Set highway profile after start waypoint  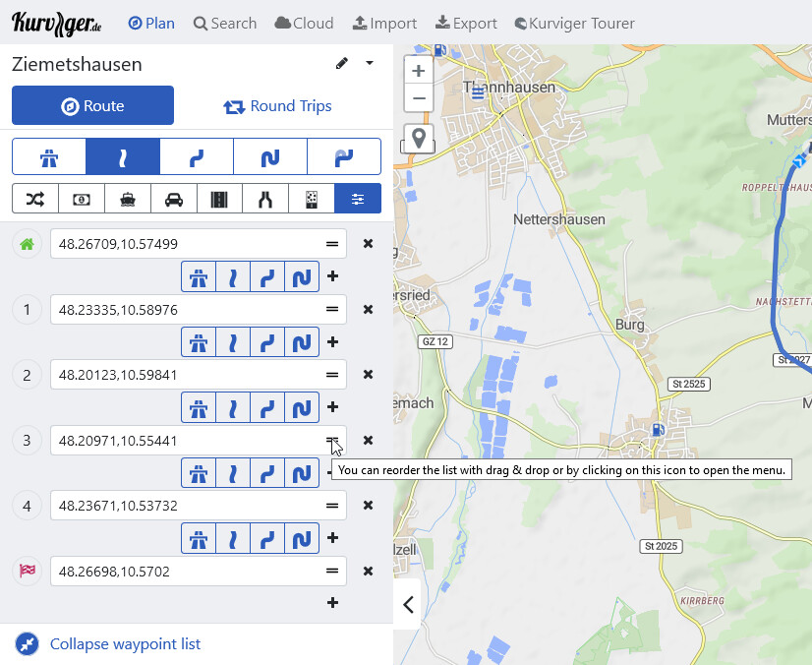pyautogui.click(x=199, y=277)
